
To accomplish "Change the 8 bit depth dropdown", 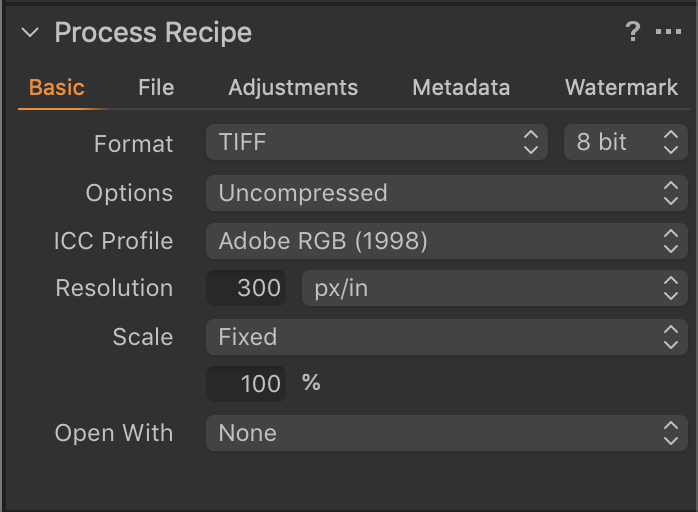I will (x=626, y=142).
